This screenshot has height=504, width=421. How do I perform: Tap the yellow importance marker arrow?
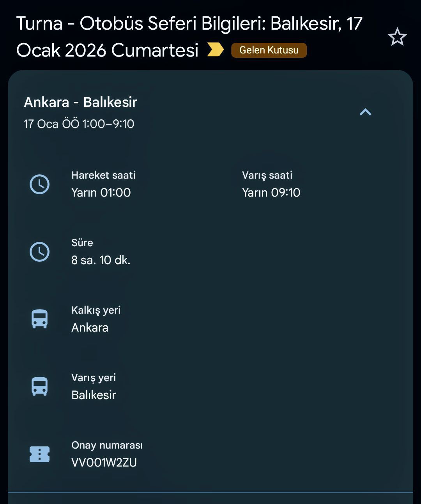coord(215,50)
